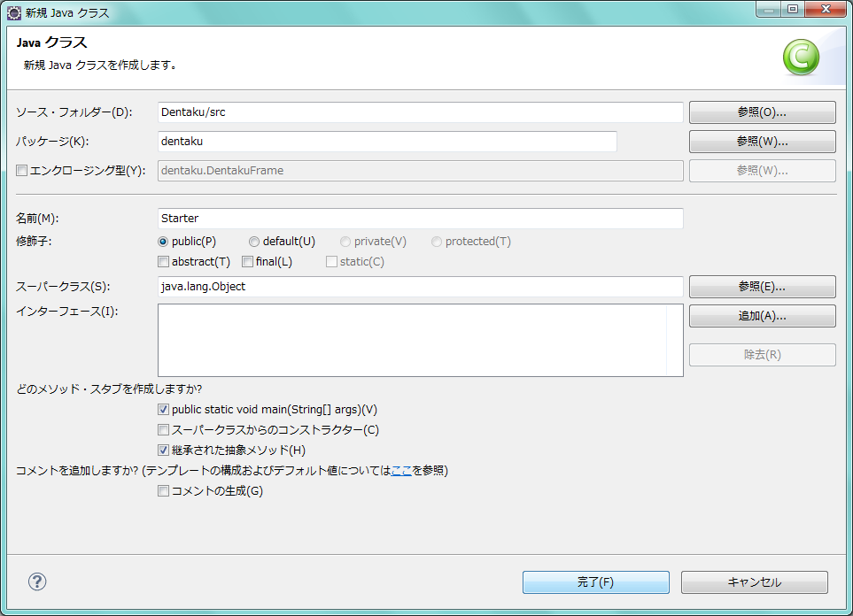Click 完了(F) to finish creating class
This screenshot has height=616, width=853.
click(x=595, y=582)
